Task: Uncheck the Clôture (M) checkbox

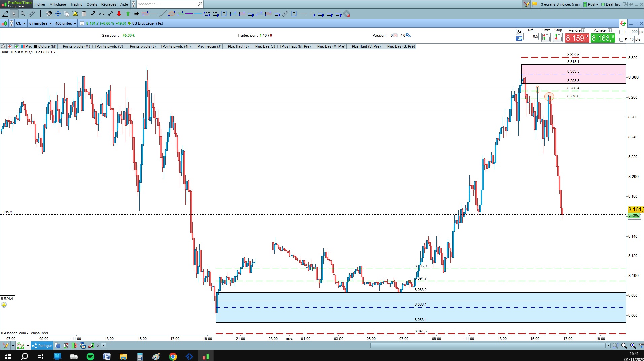Action: tap(45, 46)
